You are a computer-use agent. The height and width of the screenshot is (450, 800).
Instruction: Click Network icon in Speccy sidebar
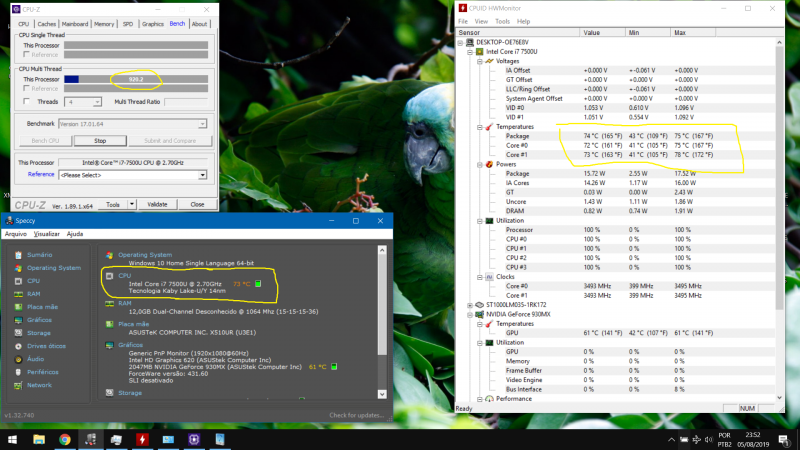[x=18, y=385]
